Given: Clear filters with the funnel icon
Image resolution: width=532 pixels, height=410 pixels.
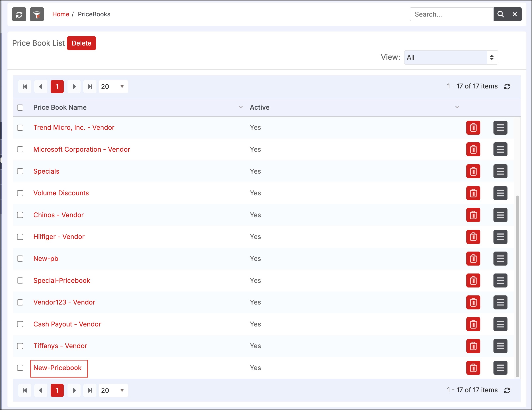Looking at the screenshot, I should tap(37, 14).
